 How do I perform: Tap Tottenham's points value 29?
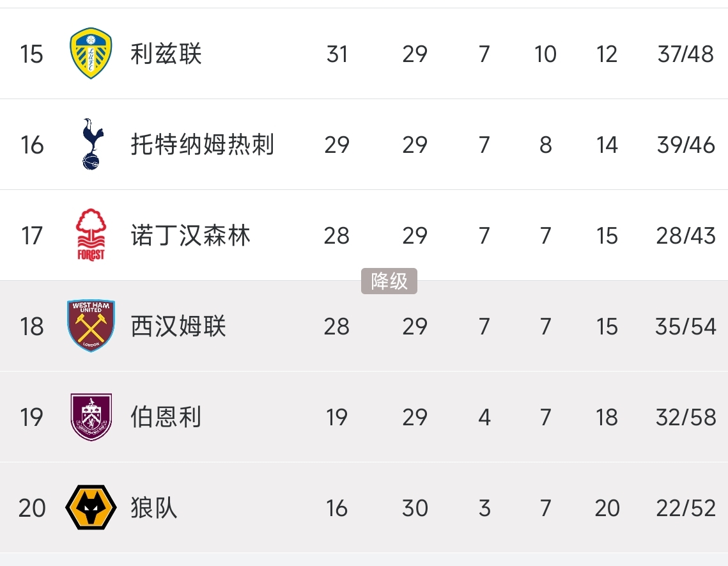click(x=337, y=145)
